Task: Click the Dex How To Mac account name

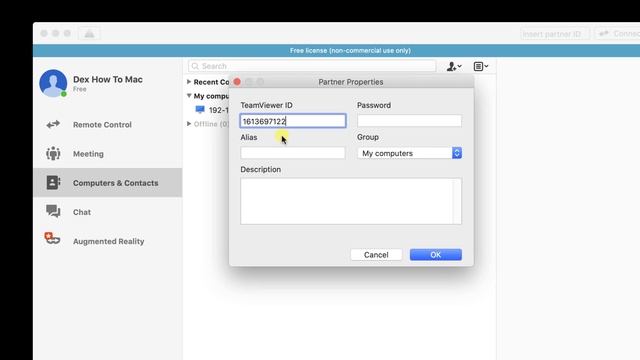Action: coord(108,79)
